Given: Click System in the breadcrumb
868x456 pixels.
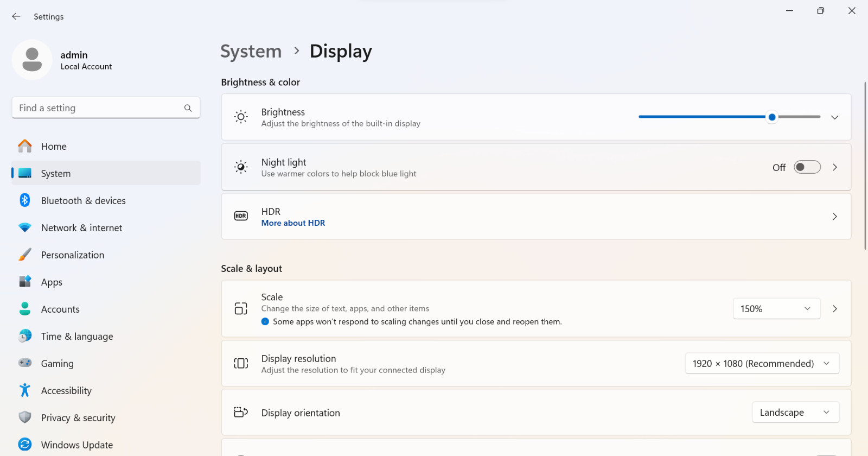Looking at the screenshot, I should (251, 51).
